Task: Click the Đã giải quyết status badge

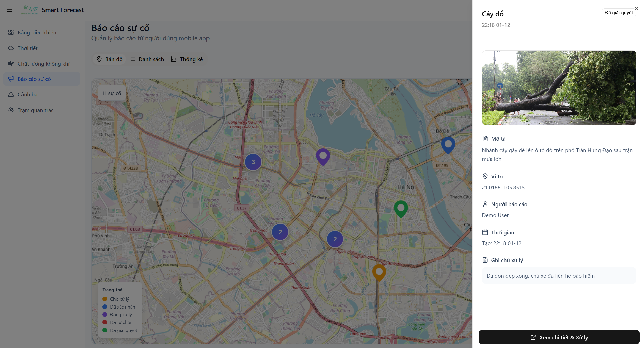Action: [x=618, y=12]
